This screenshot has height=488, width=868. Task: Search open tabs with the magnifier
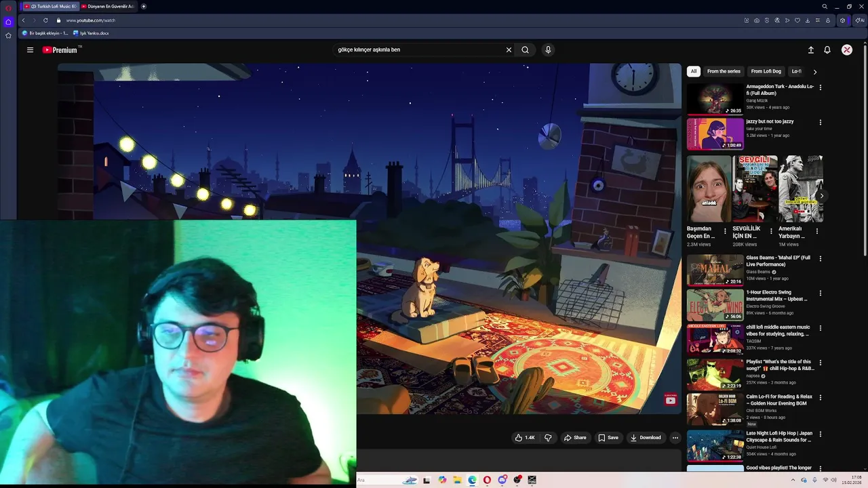[825, 6]
